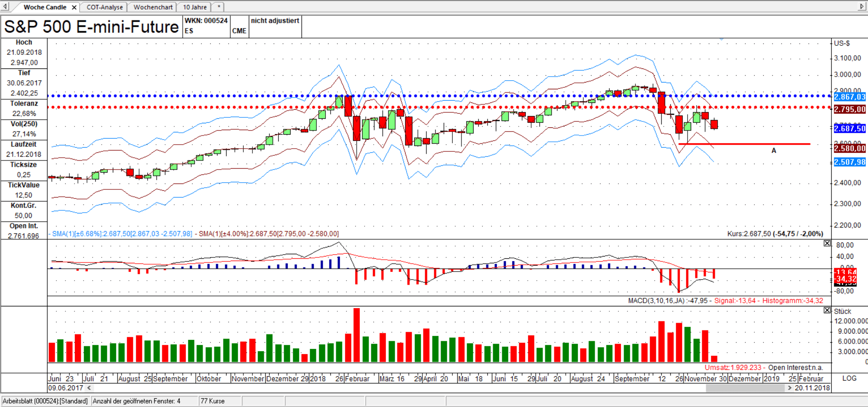Close the Woche Candle tab

point(74,7)
